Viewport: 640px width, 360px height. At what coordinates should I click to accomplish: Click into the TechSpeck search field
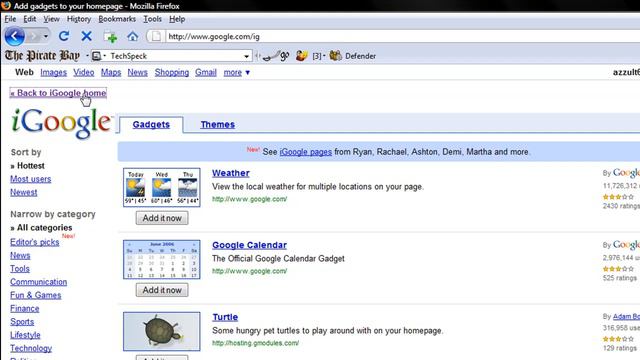tap(176, 56)
